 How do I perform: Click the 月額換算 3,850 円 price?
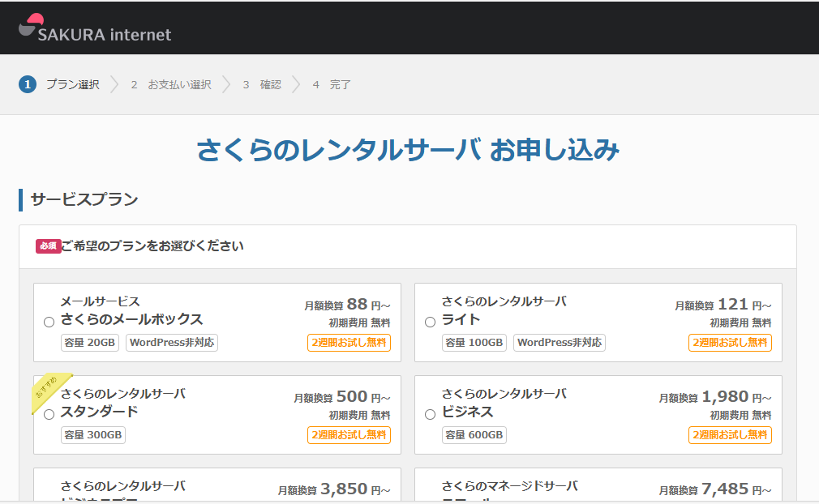(334, 489)
